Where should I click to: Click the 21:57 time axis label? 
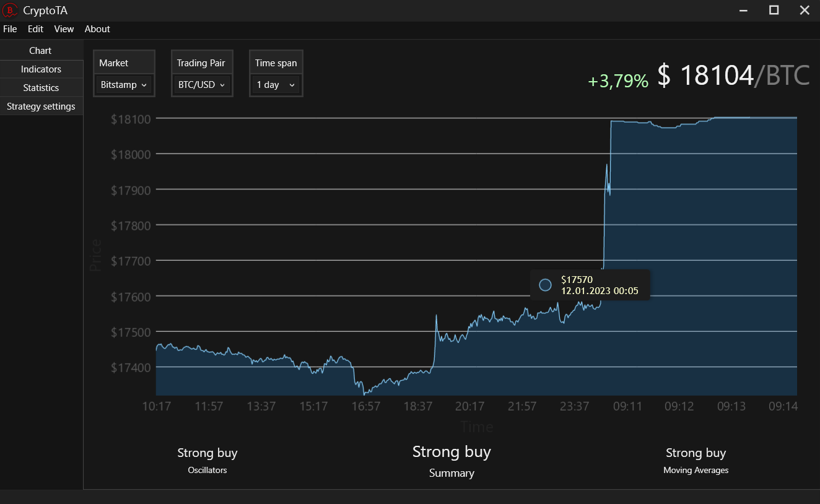tap(522, 406)
